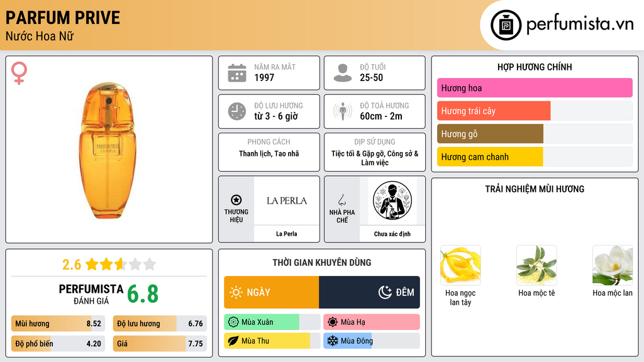
Task: Click the 2.6 star rating number
Action: pyautogui.click(x=72, y=265)
